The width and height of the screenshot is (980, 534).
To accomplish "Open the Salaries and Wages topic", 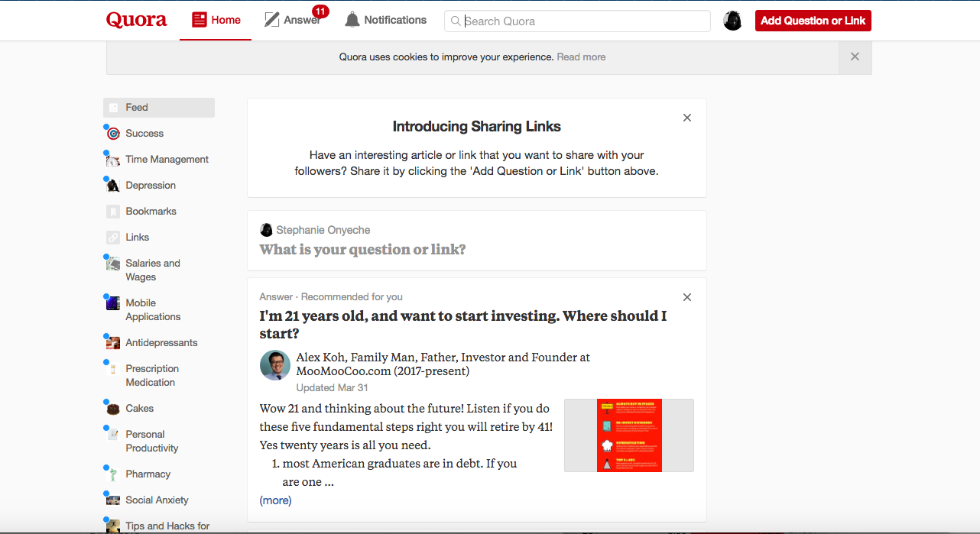I will click(x=153, y=270).
